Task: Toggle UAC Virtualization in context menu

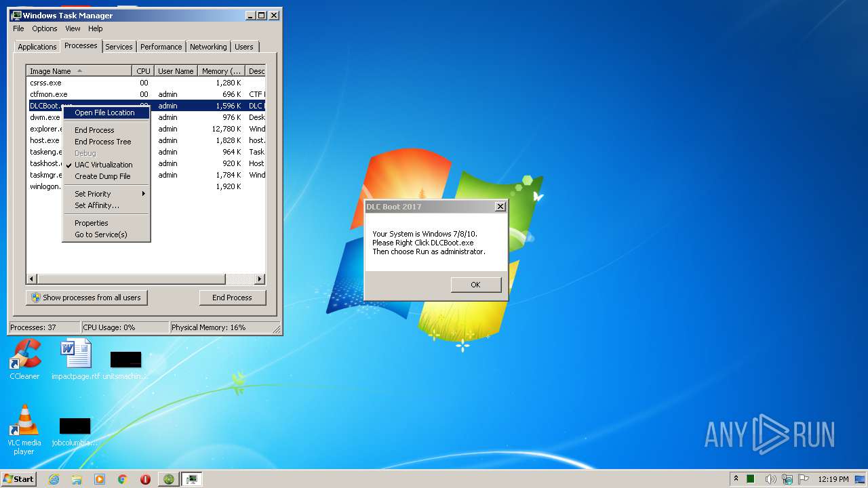Action: tap(104, 165)
